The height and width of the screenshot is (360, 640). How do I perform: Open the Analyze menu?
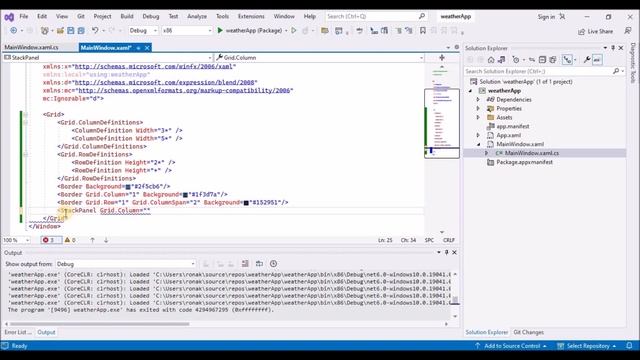[x=197, y=16]
